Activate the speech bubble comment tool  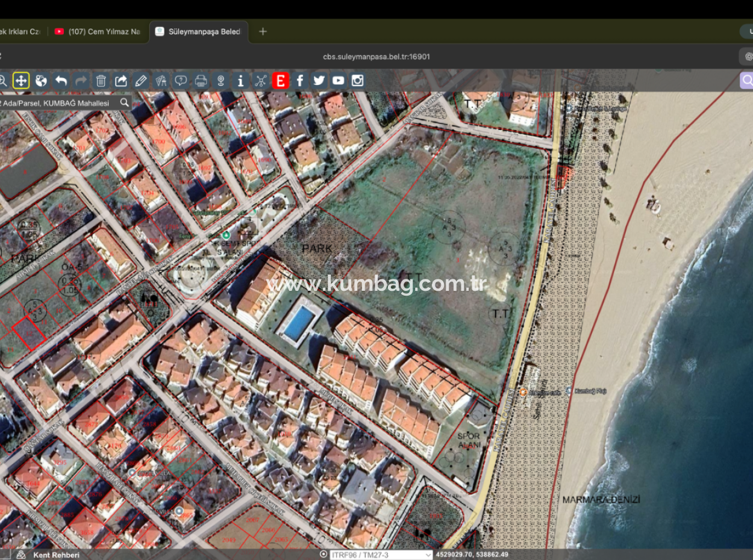coord(180,80)
